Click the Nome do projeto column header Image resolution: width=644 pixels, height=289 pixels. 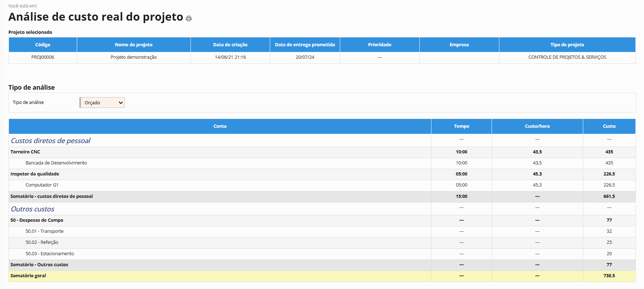[134, 45]
